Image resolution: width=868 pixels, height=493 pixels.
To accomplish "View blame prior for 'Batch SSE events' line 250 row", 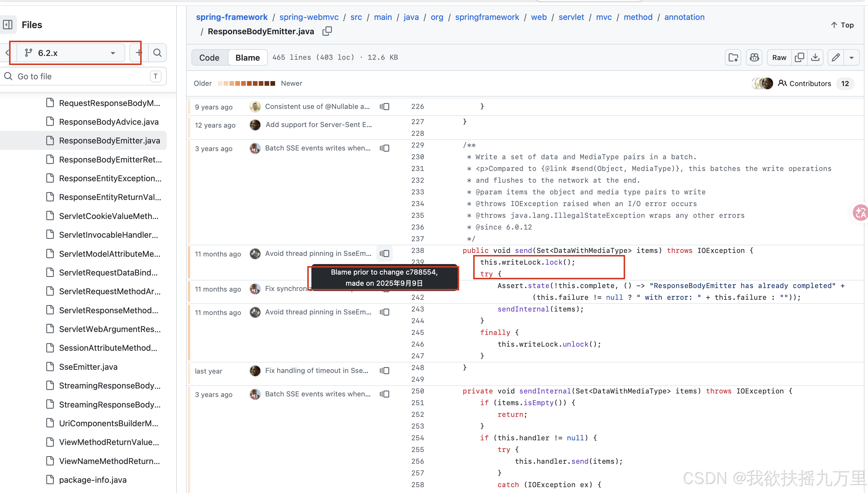I will click(385, 394).
